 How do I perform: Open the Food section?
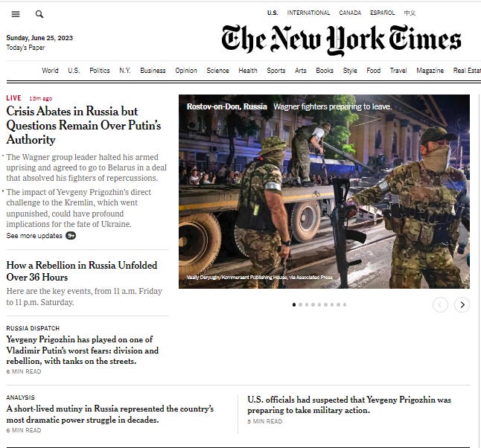click(373, 71)
